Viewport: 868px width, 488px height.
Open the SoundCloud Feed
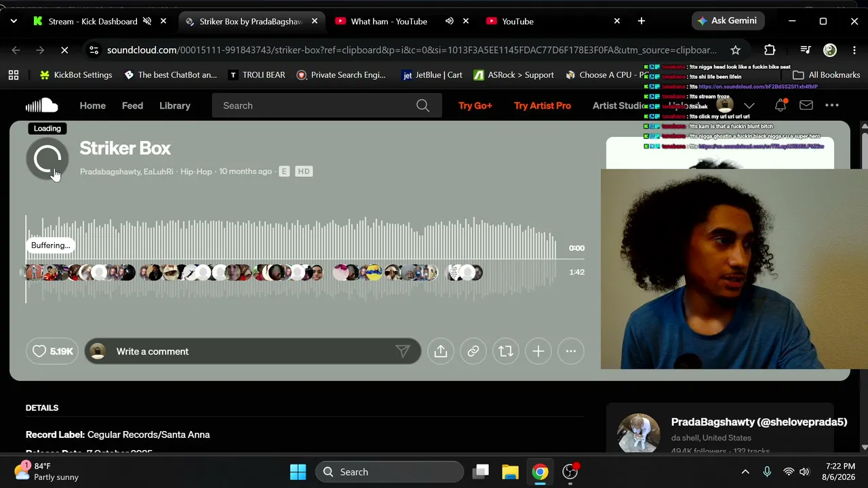point(132,106)
